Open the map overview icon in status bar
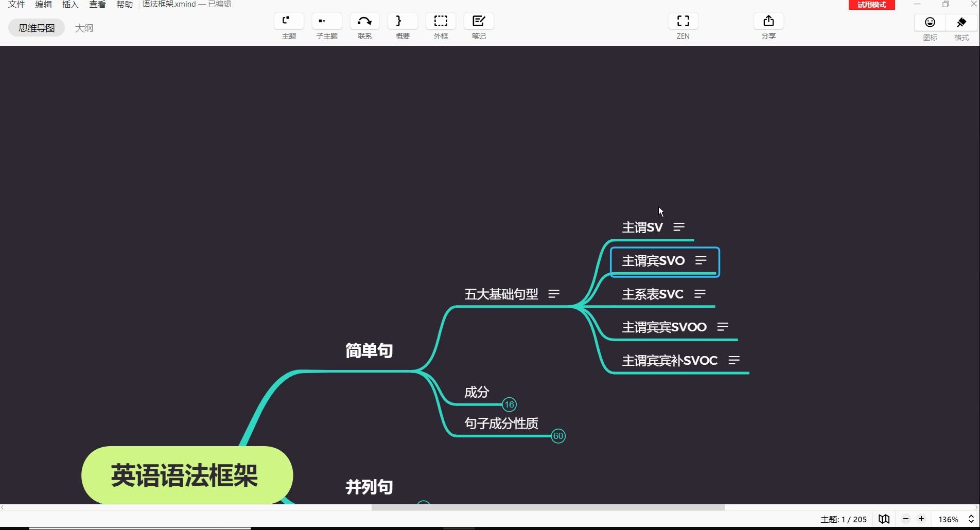 tap(884, 519)
